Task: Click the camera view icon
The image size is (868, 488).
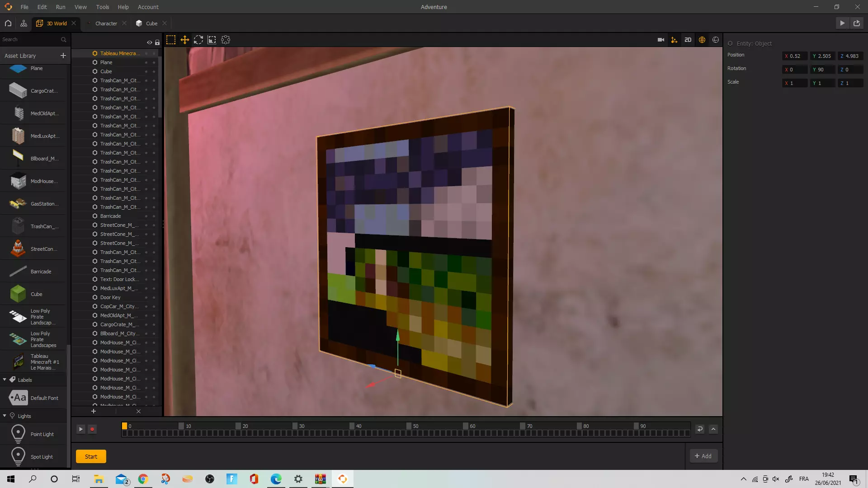Action: [x=660, y=40]
